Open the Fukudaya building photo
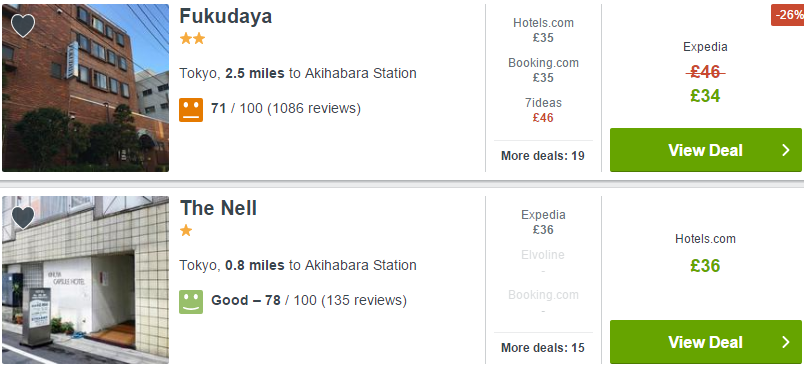 tap(86, 88)
